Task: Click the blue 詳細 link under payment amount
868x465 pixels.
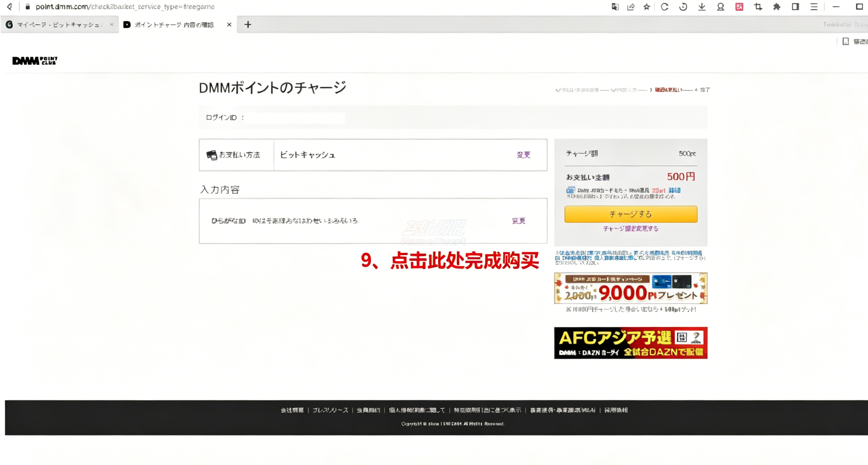Action: 675,190
